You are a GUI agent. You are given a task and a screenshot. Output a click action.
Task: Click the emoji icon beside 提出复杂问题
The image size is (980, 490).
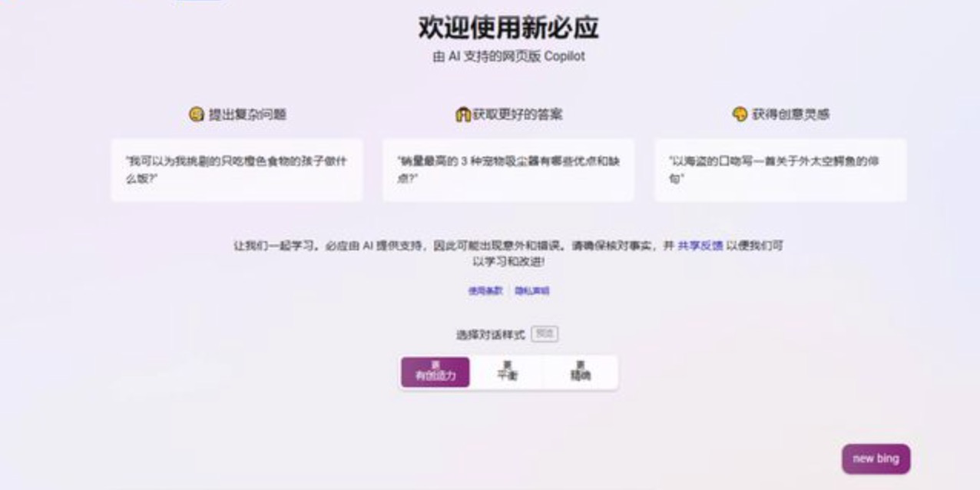tap(197, 114)
